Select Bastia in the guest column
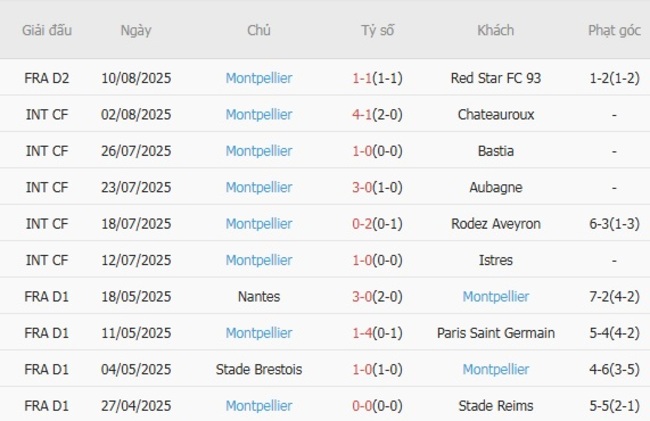The width and height of the screenshot is (650, 421). (x=496, y=151)
